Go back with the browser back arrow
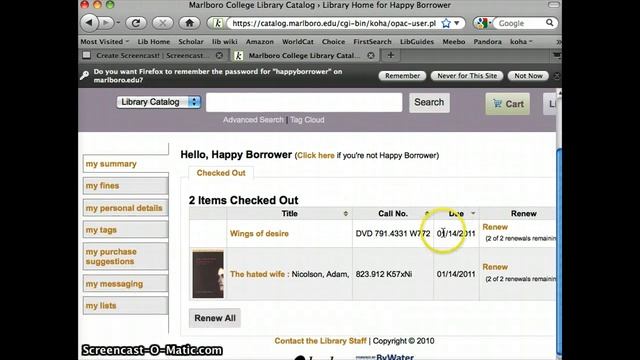 point(89,23)
